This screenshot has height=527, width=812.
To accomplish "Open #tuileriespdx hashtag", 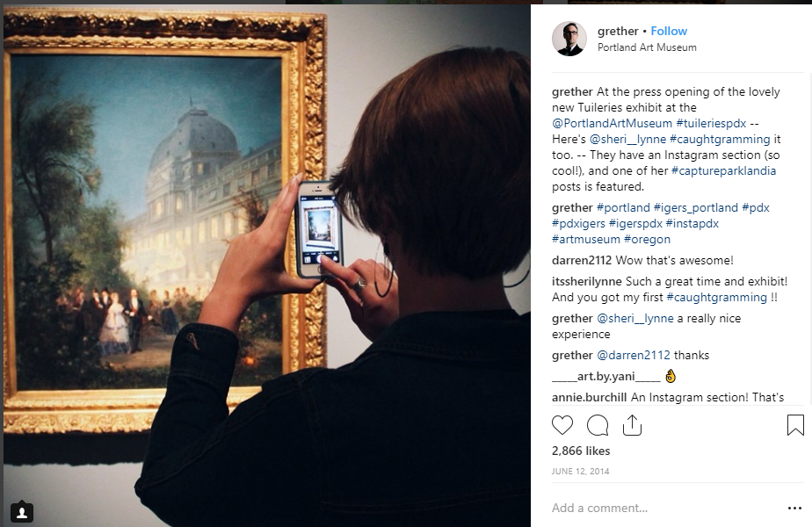I will click(x=711, y=123).
